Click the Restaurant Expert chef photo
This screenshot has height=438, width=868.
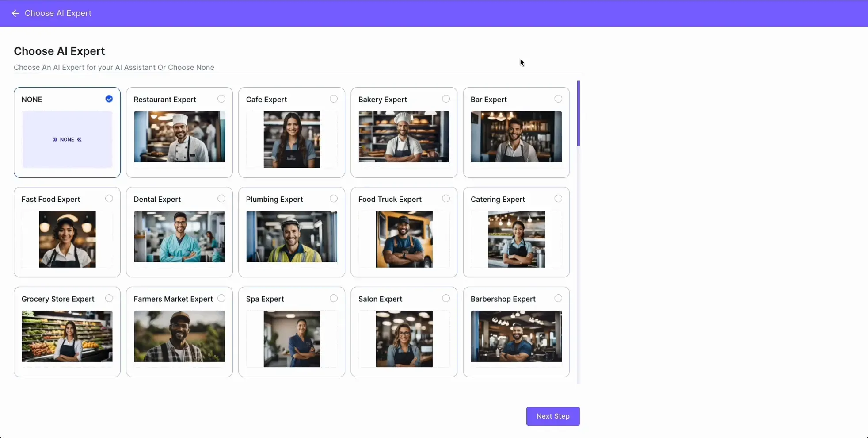[179, 137]
